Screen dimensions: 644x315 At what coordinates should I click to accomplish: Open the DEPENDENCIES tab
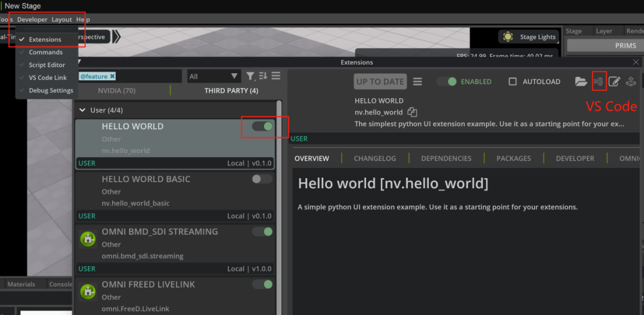pyautogui.click(x=446, y=158)
